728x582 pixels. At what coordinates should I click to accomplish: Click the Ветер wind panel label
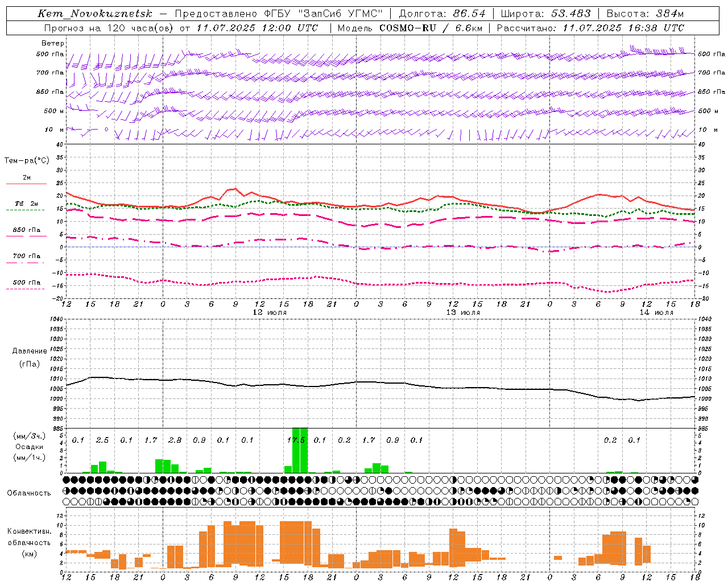[52, 43]
